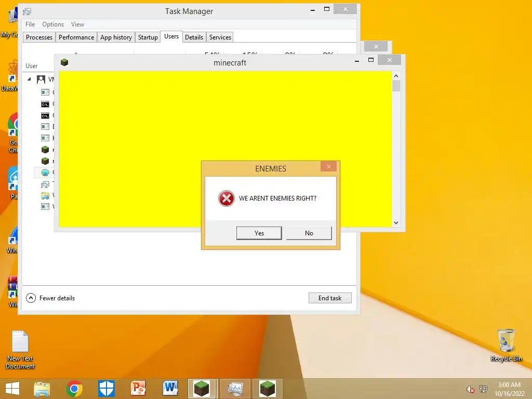This screenshot has height=399, width=532.
Task: Open the View menu in Task Manager
Action: 77,24
